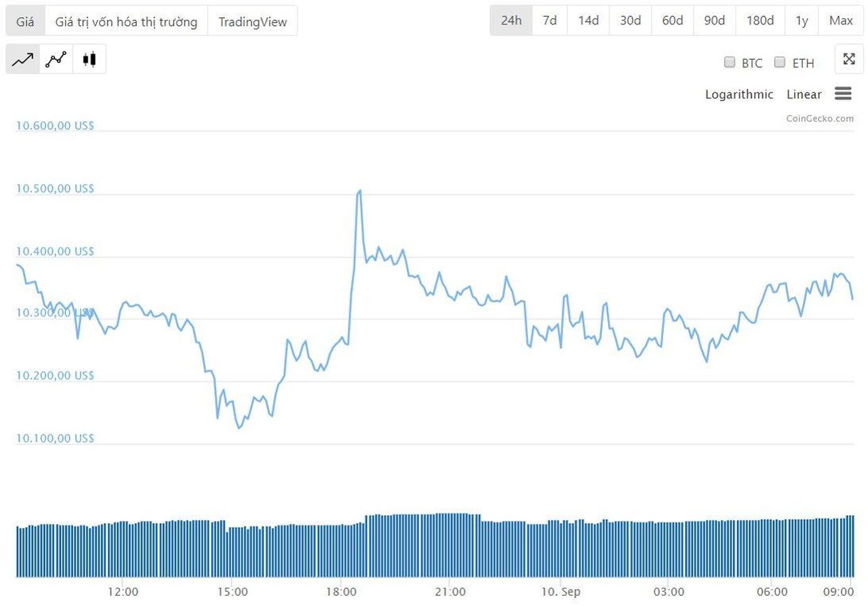Screen dimensions: 868x606
Task: Show the Max time range
Action: [x=841, y=20]
